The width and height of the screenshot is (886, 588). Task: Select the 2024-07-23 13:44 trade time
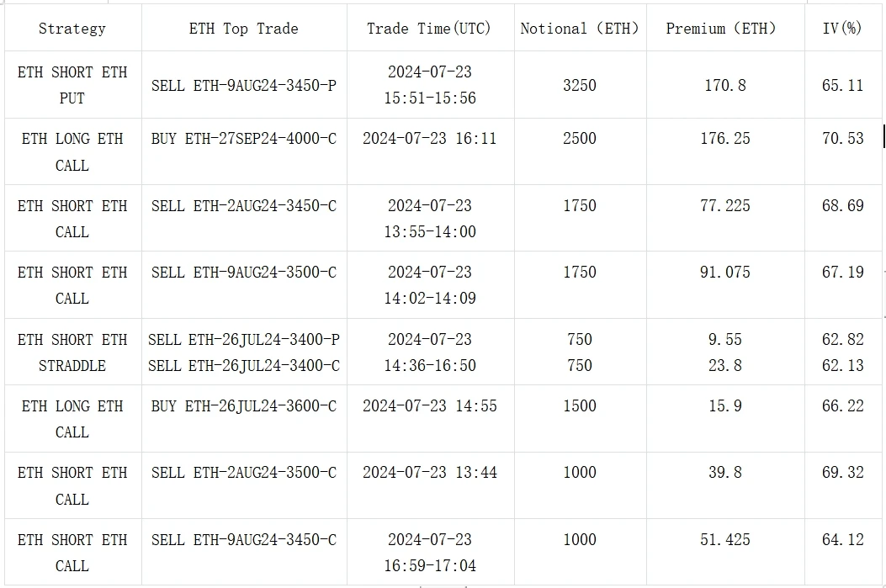[x=429, y=473]
